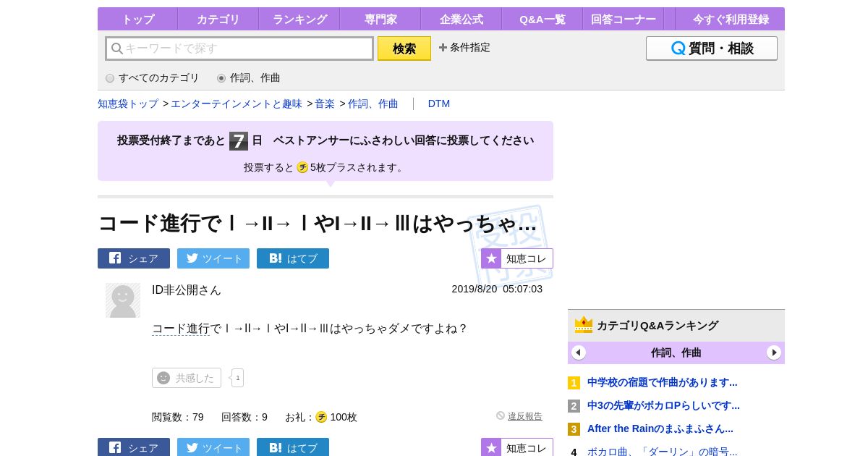
Task: Open the トップ tab in navigation
Action: point(137,19)
